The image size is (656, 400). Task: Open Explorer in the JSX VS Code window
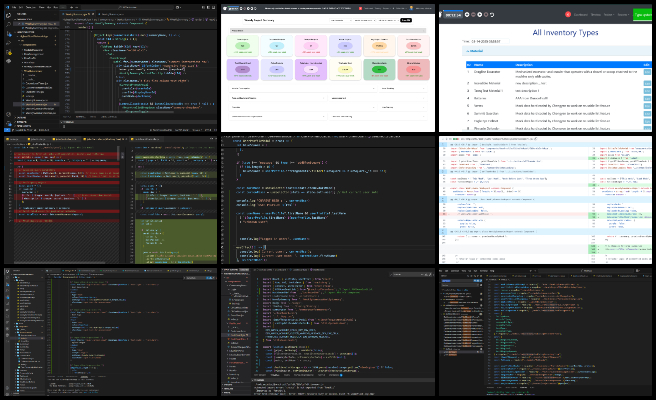click(x=8, y=15)
